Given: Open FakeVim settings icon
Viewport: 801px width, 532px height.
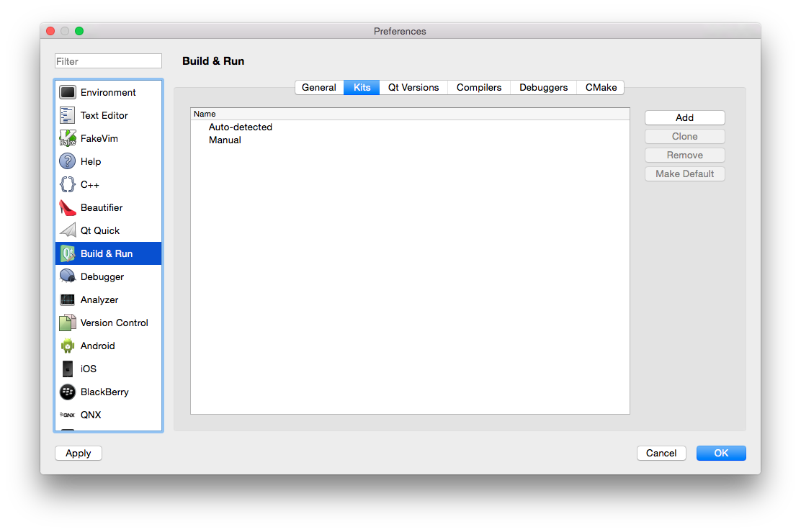Looking at the screenshot, I should [68, 138].
